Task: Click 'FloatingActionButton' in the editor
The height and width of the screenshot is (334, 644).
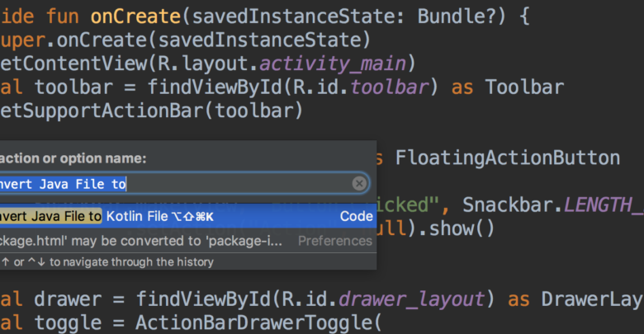Action: click(508, 158)
